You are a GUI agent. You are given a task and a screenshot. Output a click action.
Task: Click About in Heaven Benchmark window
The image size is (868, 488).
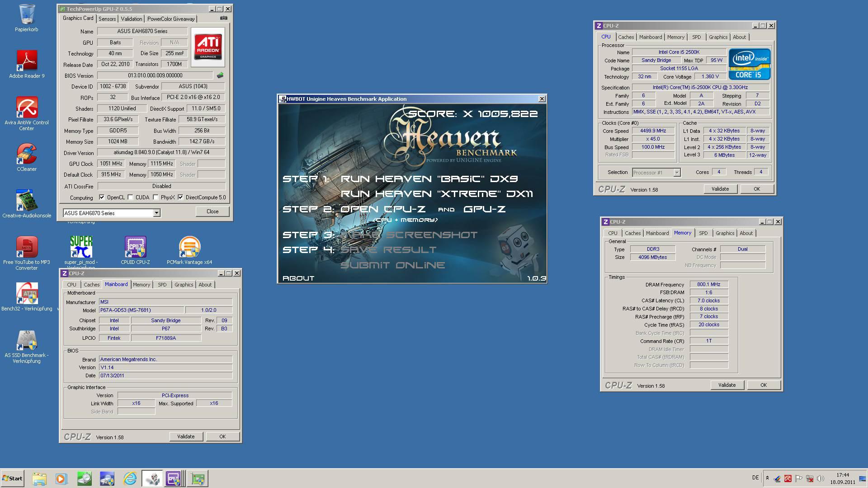pos(298,278)
